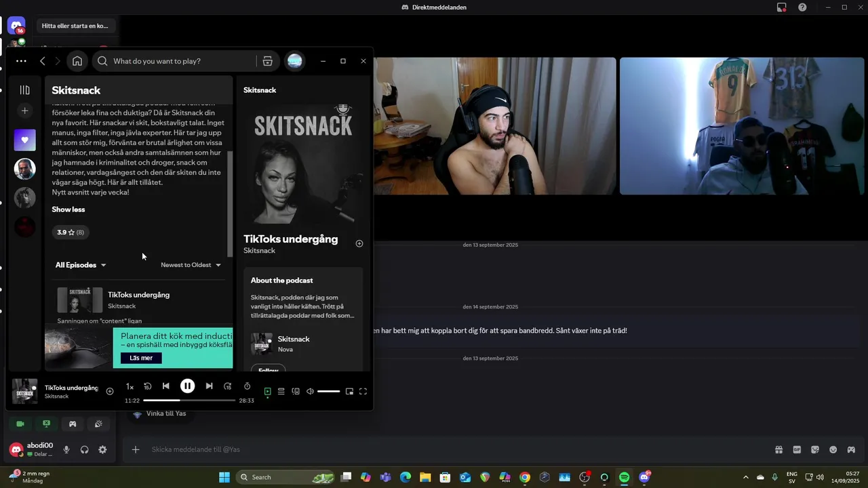The width and height of the screenshot is (868, 488).
Task: Mute Spotify volume
Action: (310, 391)
